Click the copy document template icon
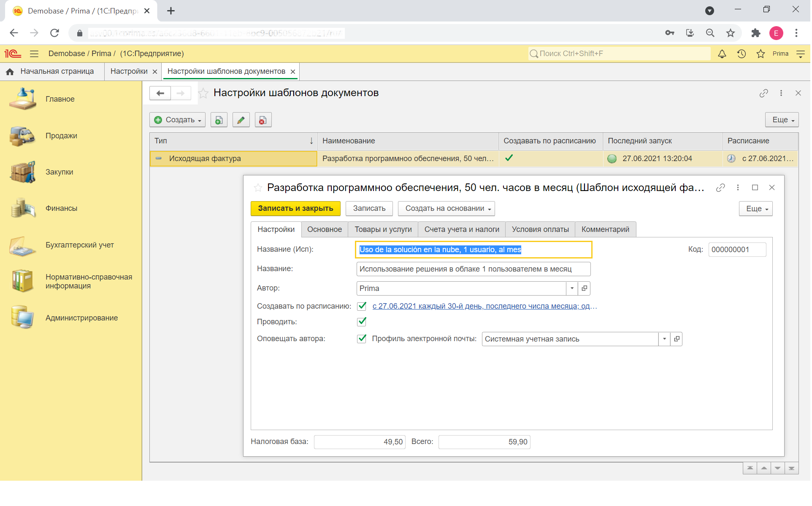812x506 pixels. (x=219, y=120)
